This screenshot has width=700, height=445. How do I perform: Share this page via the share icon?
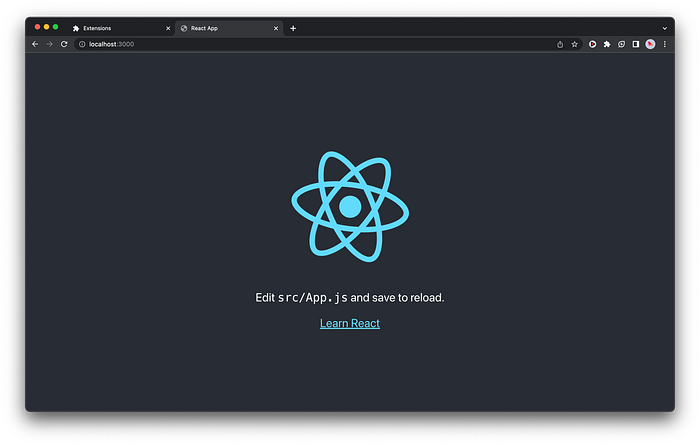[x=560, y=44]
